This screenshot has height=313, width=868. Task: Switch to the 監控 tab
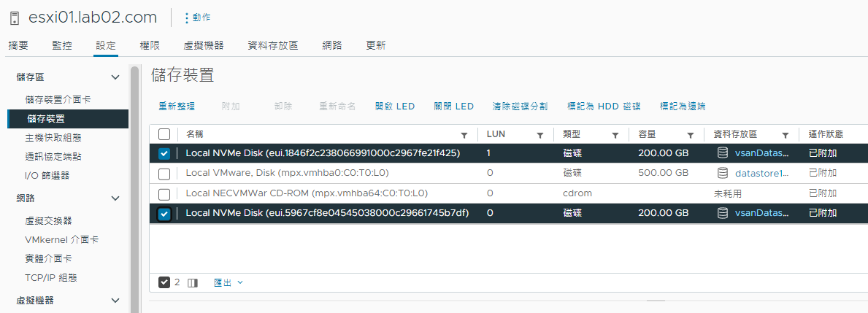pos(62,45)
